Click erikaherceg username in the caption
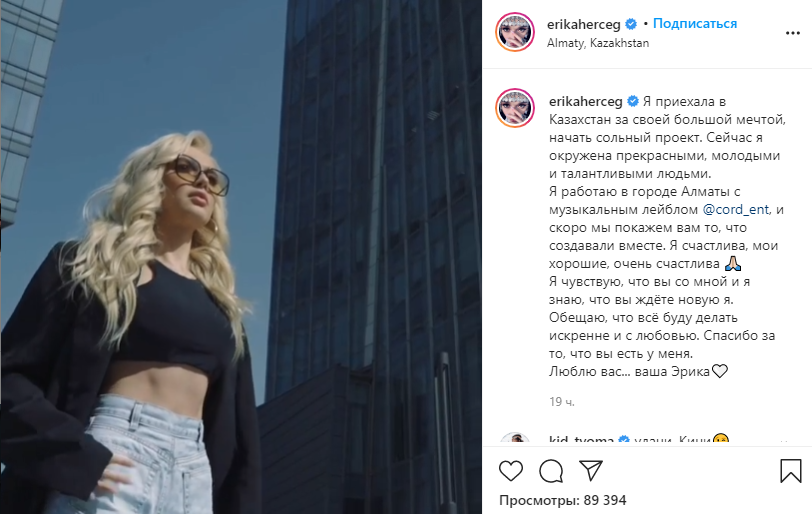812x514 pixels. tap(586, 101)
